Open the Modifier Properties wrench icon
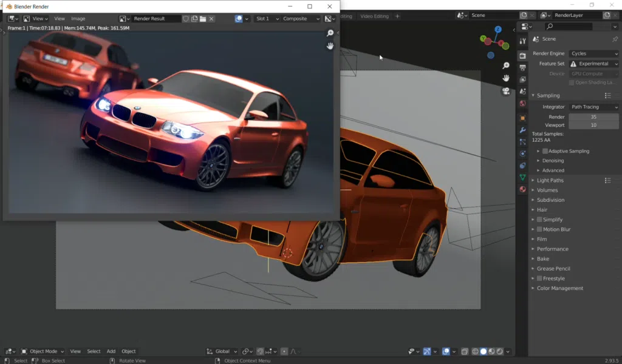622x364 pixels. (x=522, y=130)
